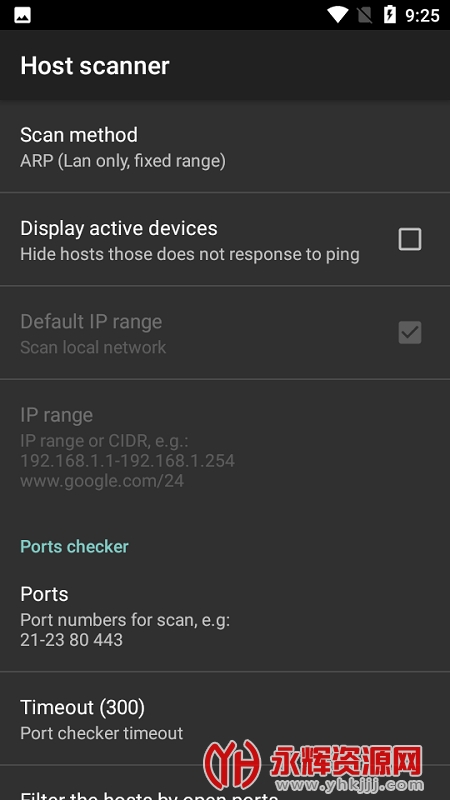This screenshot has width=450, height=800.
Task: Tap the image notification icon in status bar
Action: click(22, 15)
